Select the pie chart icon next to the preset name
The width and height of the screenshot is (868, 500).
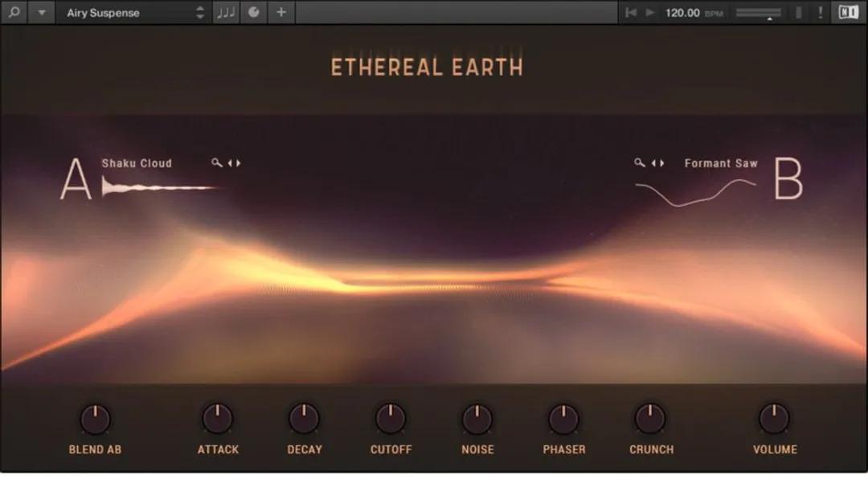pyautogui.click(x=253, y=13)
